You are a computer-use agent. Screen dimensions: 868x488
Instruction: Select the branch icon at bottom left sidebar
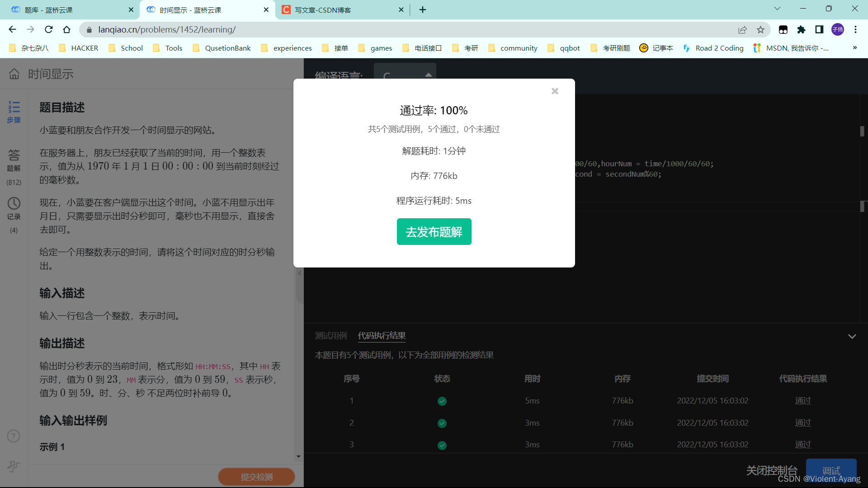14,466
